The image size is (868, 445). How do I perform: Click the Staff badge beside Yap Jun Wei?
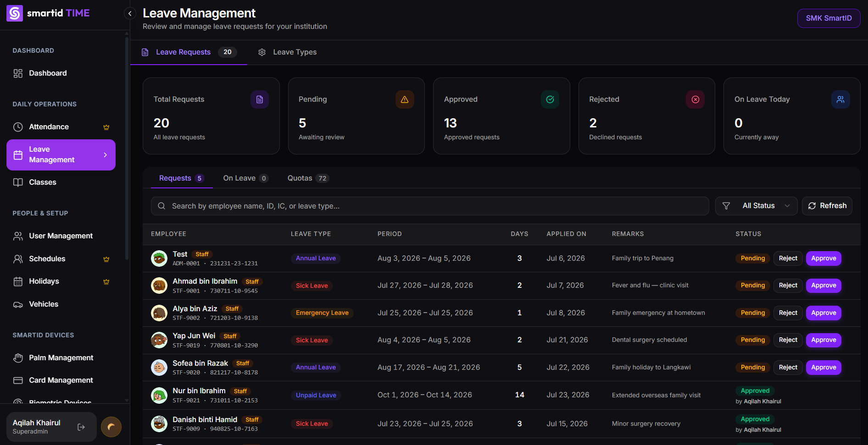coord(230,336)
